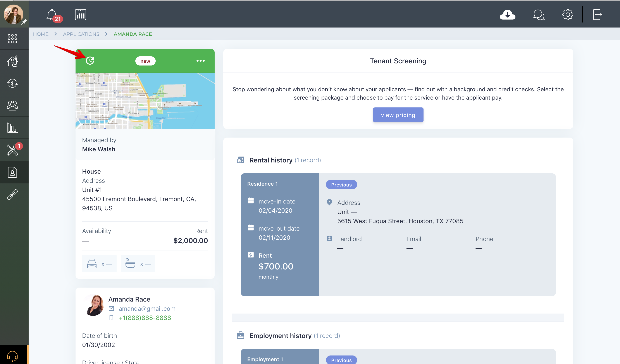Click AMANDA RACE breadcrumb
Viewport: 620px width, 364px height.
click(x=133, y=34)
